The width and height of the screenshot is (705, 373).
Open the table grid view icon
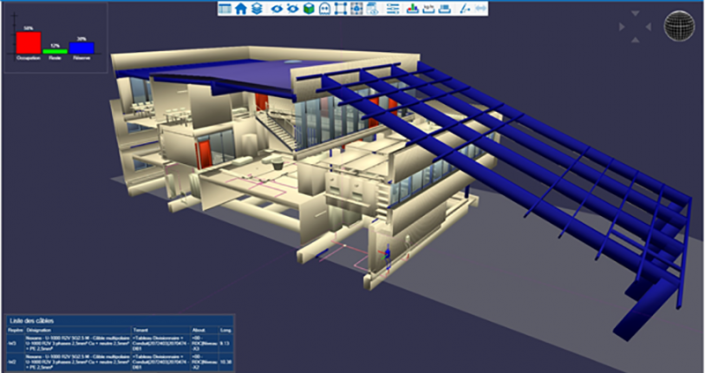click(224, 9)
